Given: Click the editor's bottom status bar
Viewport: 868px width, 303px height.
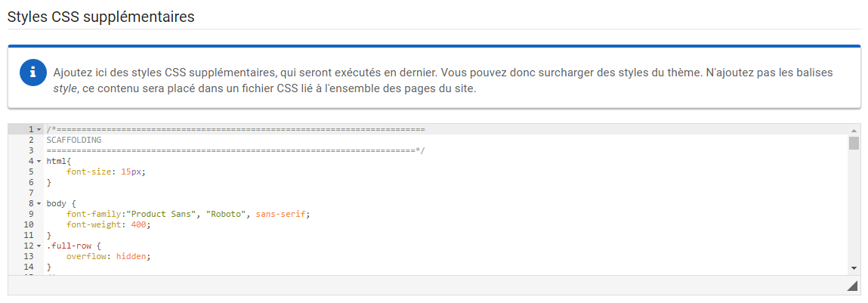Looking at the screenshot, I should pyautogui.click(x=426, y=286).
